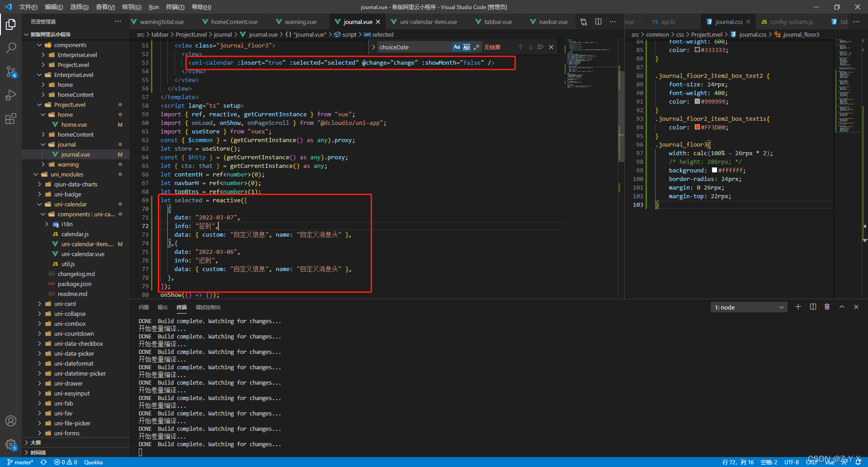Open the Run menu
Viewport: 868px width, 467px height.
point(154,7)
